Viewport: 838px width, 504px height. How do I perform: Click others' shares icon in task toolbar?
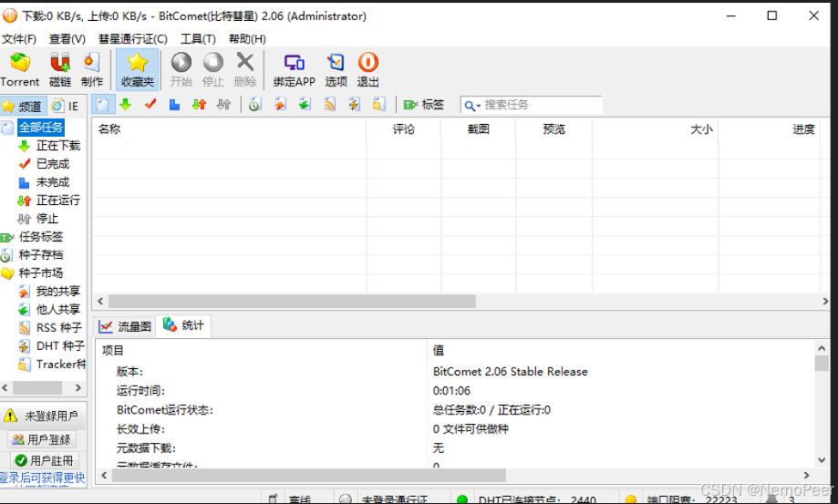[305, 104]
